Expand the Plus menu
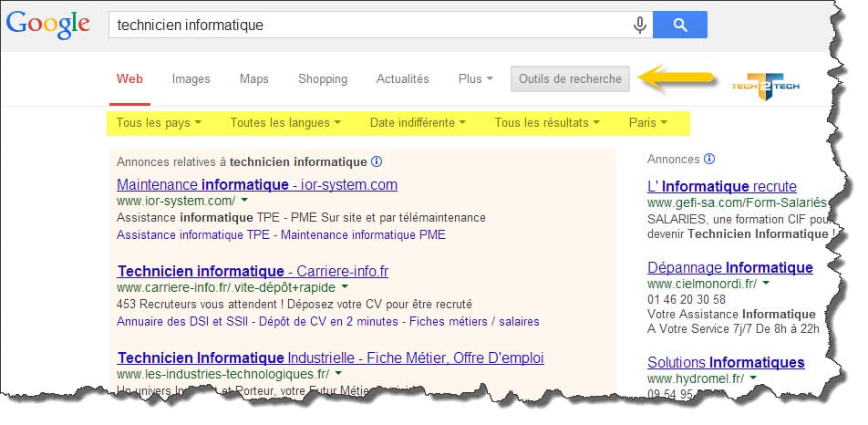Viewport: 868px width, 425px height. pos(476,79)
